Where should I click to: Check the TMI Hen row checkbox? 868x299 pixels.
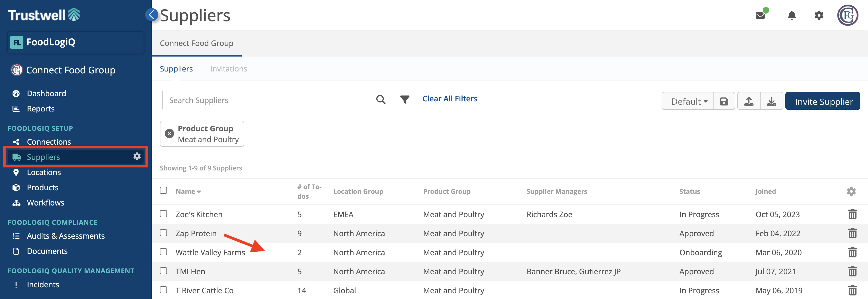[x=163, y=271]
